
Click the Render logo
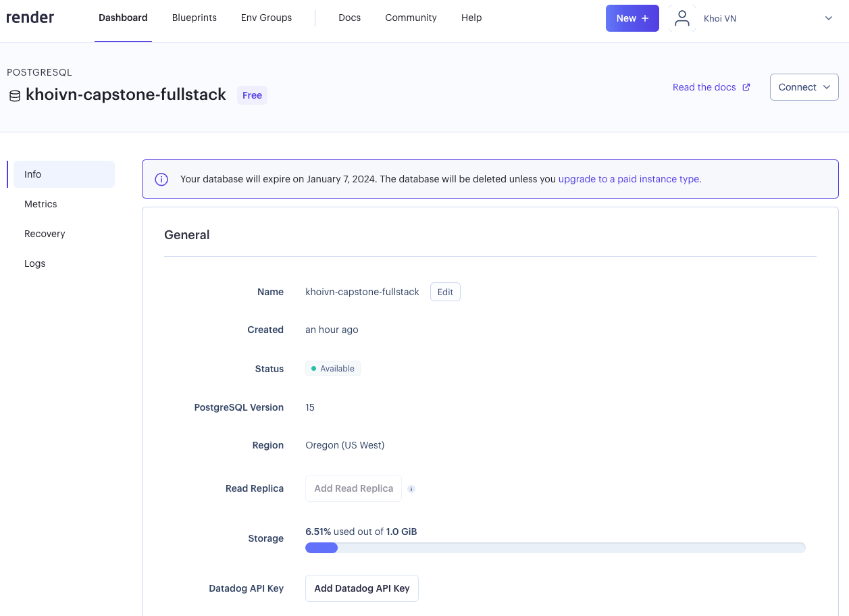[30, 18]
